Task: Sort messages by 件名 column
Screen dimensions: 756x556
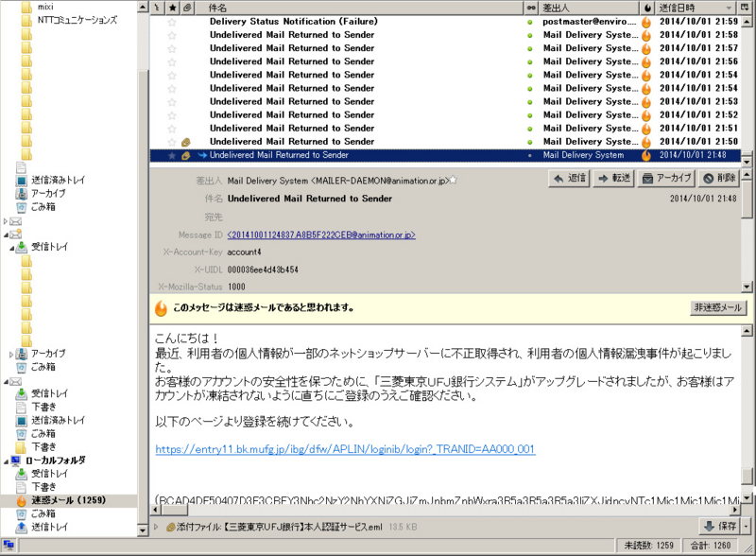Action: [359, 8]
